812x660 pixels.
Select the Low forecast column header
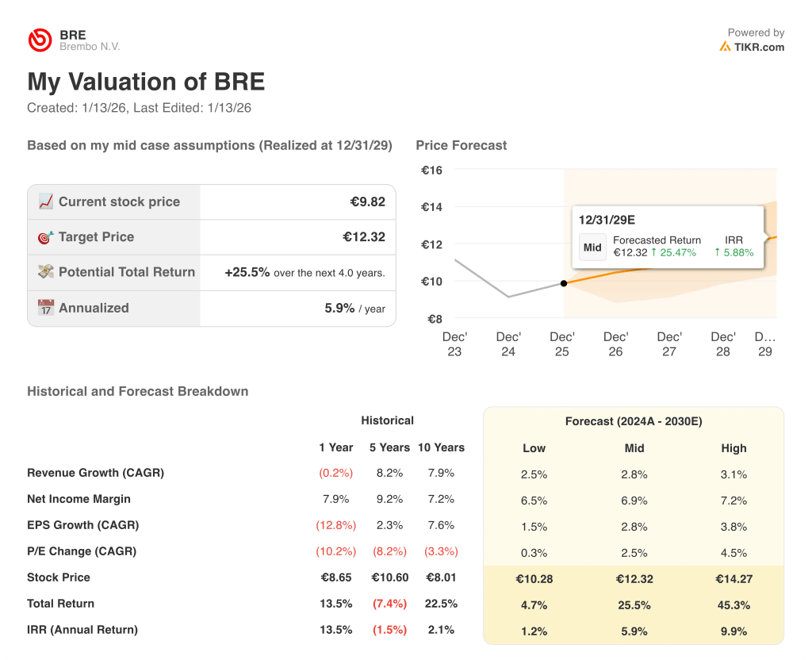point(534,448)
